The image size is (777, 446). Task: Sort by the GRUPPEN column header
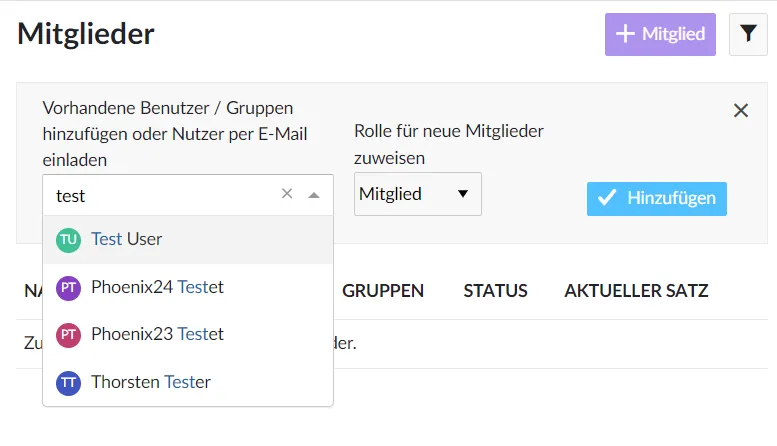click(x=383, y=290)
